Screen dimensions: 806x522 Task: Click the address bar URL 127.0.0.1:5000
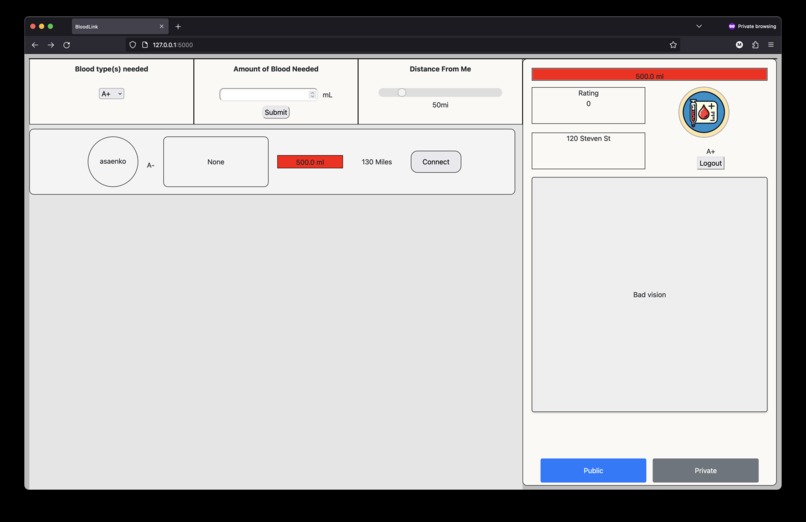point(173,45)
